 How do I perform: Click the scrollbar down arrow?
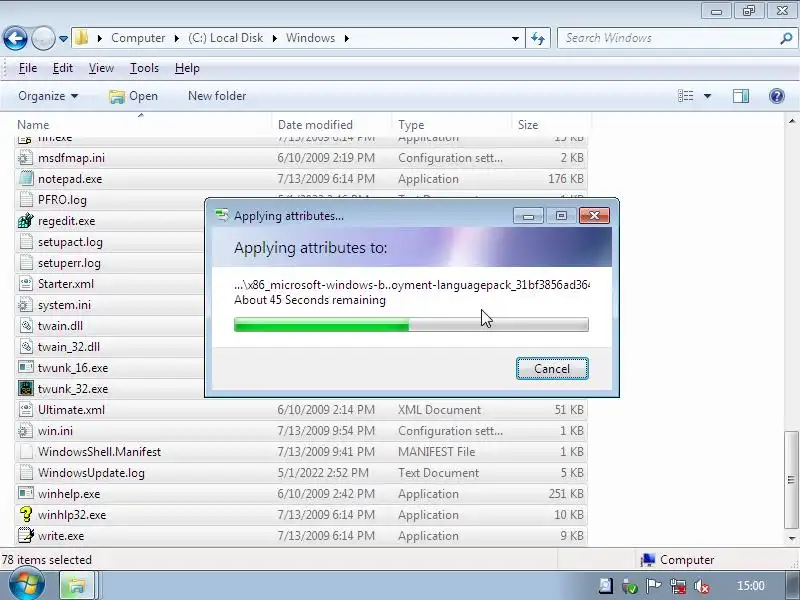coord(791,538)
